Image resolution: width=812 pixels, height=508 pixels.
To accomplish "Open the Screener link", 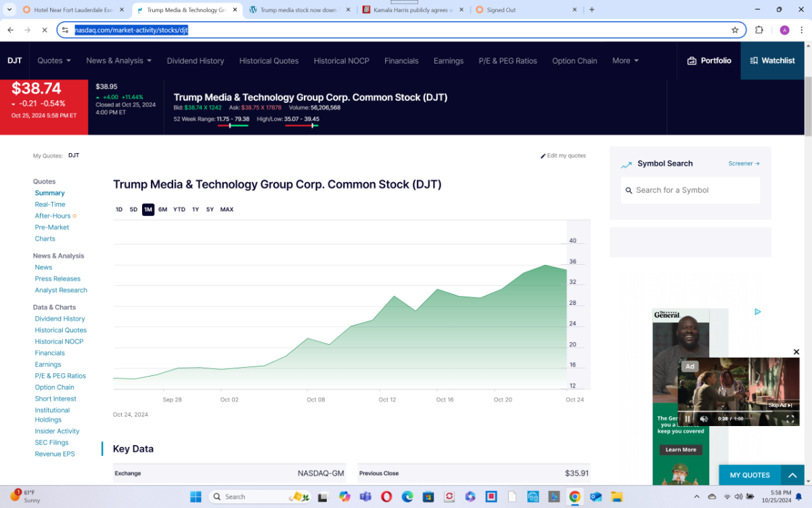I will click(x=744, y=164).
